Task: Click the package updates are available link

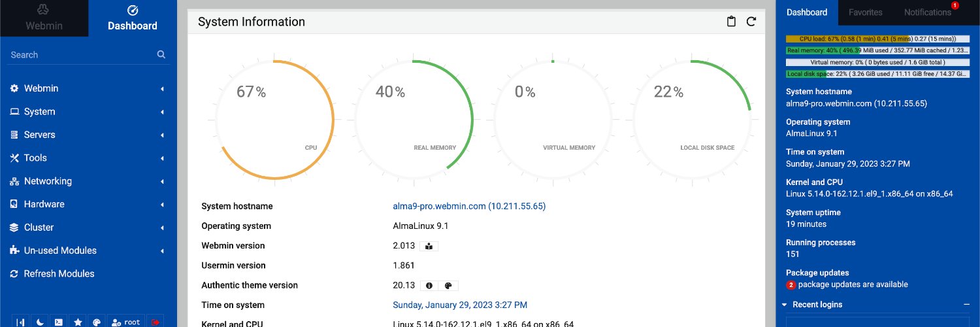Action: (853, 284)
